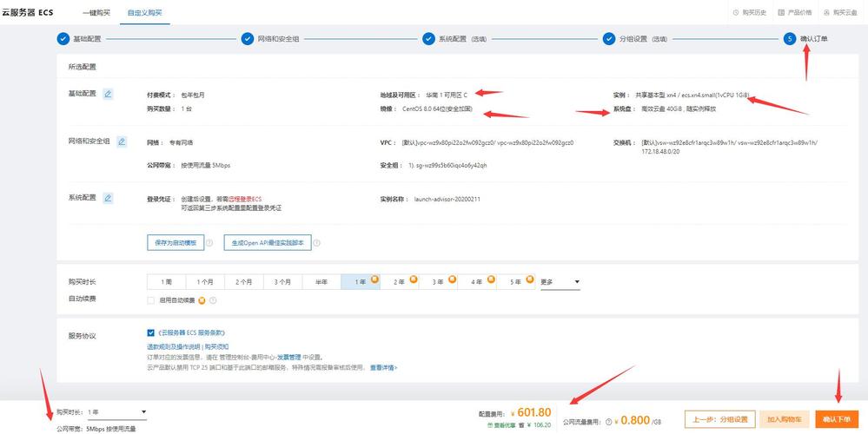Open 购买历史 at top right

750,12
